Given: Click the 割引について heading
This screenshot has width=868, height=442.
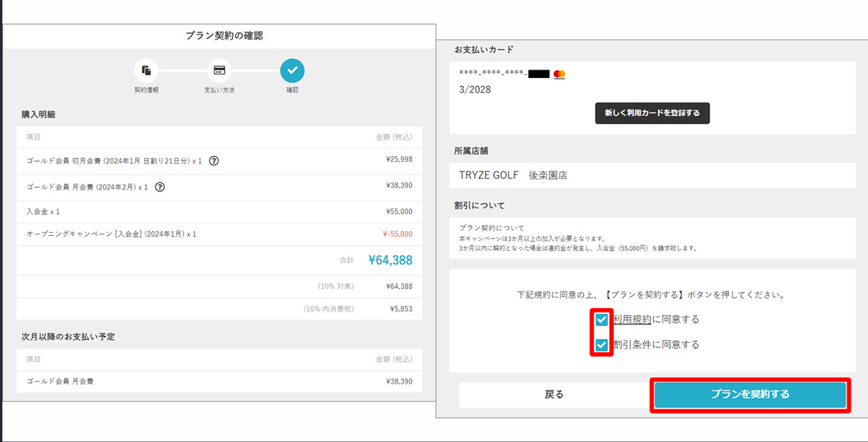Looking at the screenshot, I should (480, 205).
